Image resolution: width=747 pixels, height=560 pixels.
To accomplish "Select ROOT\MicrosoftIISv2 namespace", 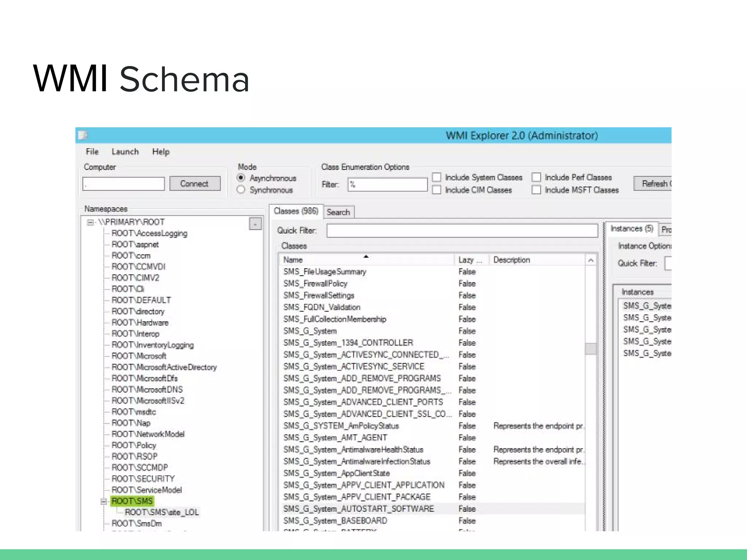I will click(x=148, y=401).
